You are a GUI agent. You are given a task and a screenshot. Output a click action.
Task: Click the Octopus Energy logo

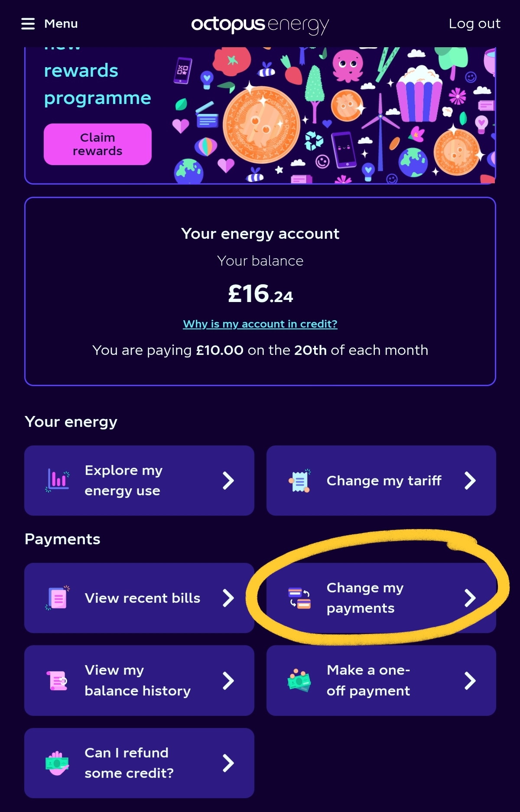point(260,25)
